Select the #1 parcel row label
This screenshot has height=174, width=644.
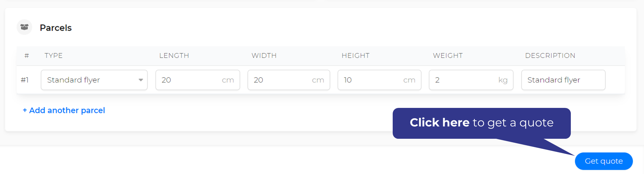coord(25,80)
